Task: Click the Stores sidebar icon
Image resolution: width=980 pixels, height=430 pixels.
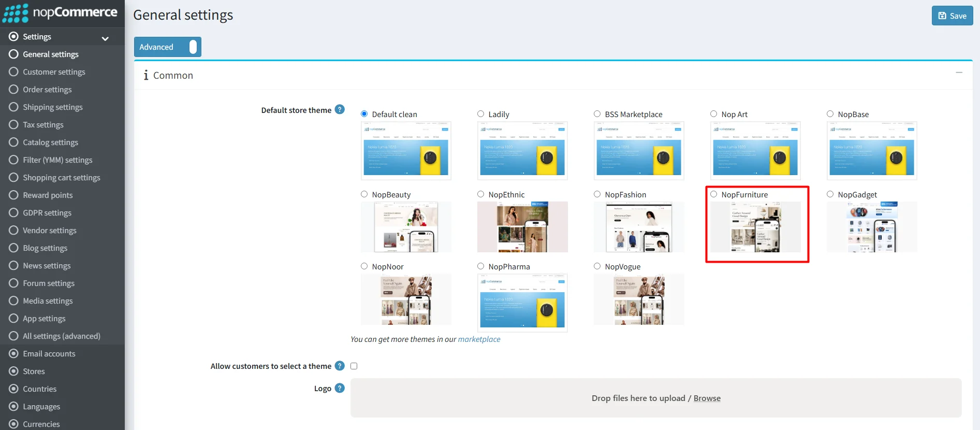Action: click(13, 371)
